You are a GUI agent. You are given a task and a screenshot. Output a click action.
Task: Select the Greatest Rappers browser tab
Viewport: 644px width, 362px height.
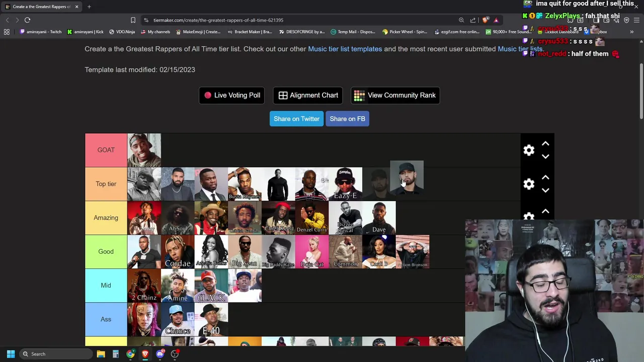[41, 7]
